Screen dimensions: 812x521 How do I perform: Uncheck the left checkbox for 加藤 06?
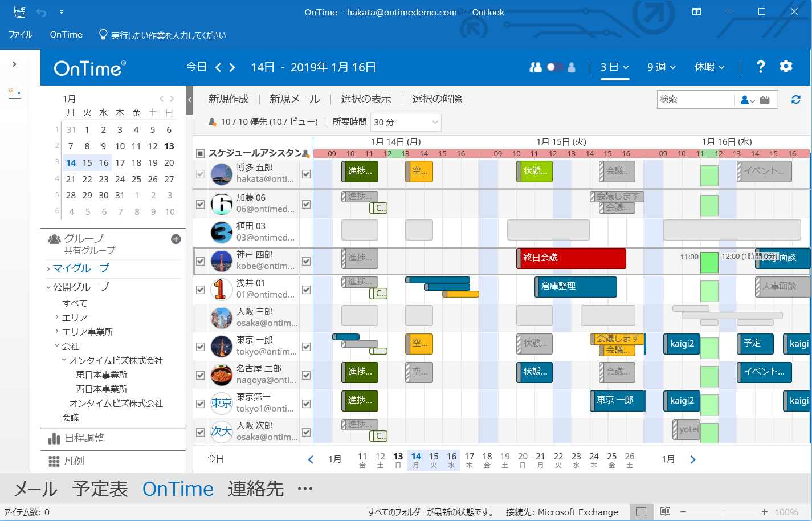coord(200,204)
